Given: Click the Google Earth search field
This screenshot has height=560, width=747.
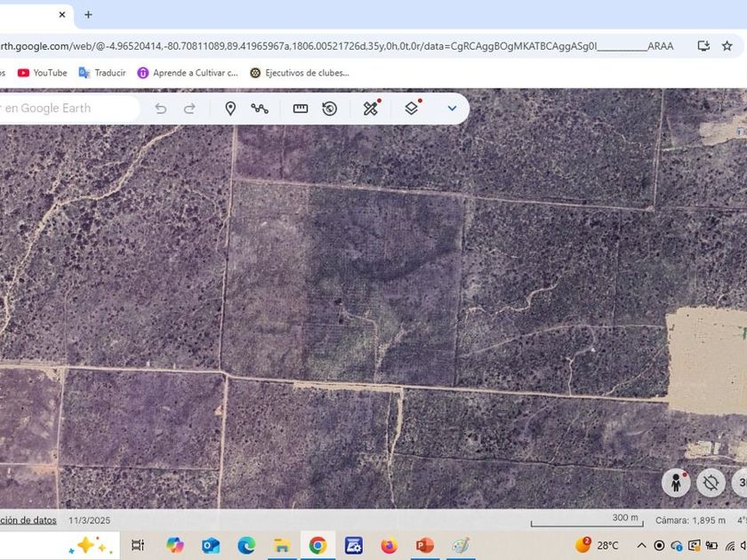Looking at the screenshot, I should [67, 108].
